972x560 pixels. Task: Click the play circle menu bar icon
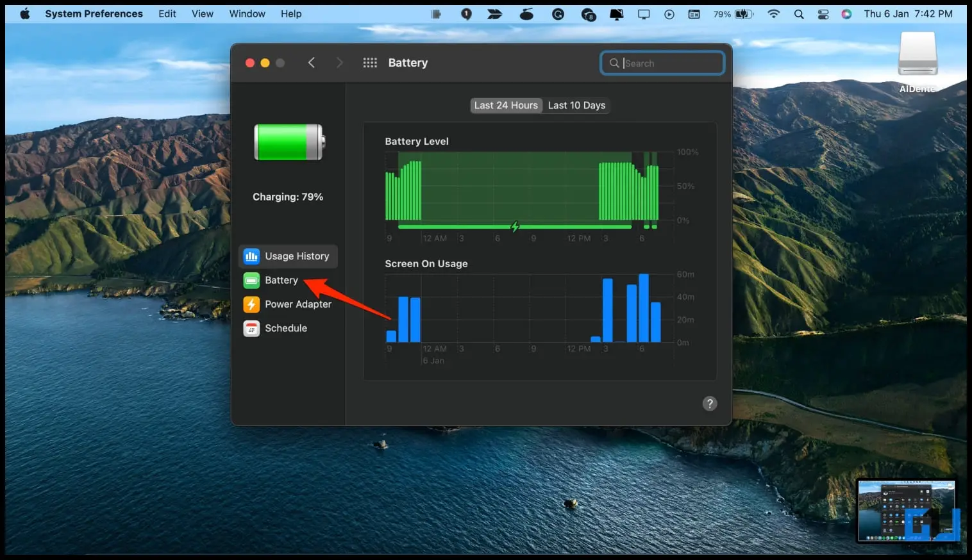[x=669, y=14]
